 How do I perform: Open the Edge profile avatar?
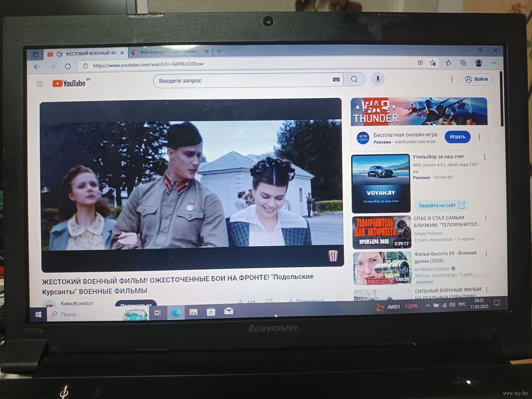[x=479, y=63]
